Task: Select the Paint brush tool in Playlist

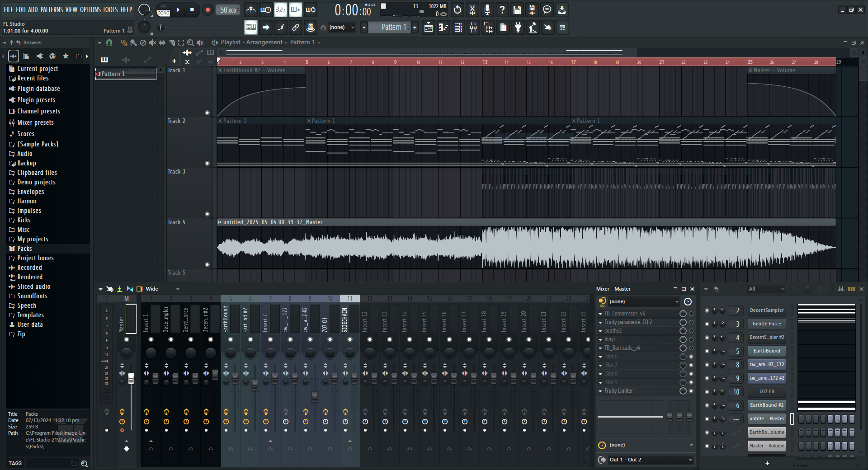Action: tap(133, 42)
